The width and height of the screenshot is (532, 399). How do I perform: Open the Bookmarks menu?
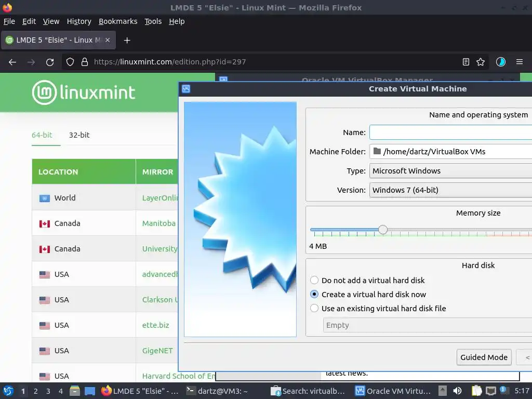click(x=118, y=21)
